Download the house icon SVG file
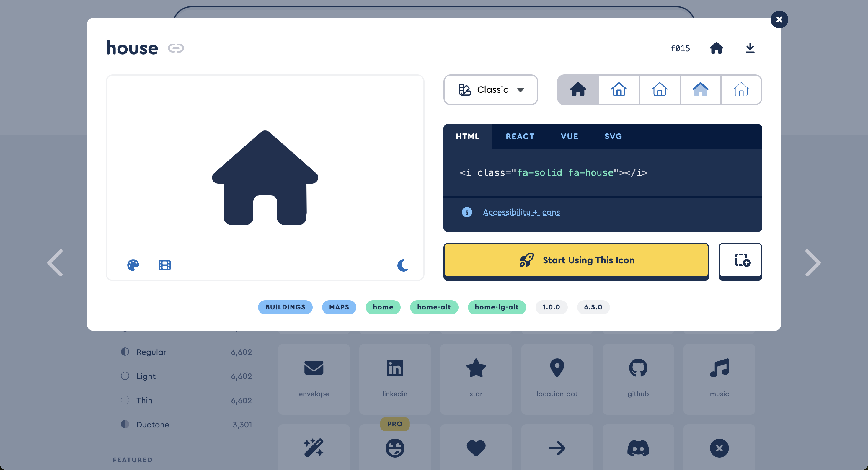The image size is (868, 470). coord(750,48)
